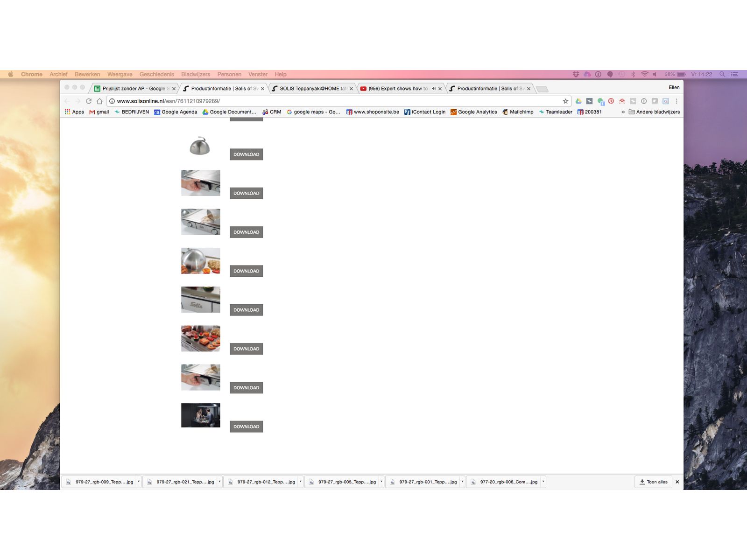This screenshot has width=747, height=560.
Task: Expand options for 979-27_rgb-009 download
Action: point(139,482)
